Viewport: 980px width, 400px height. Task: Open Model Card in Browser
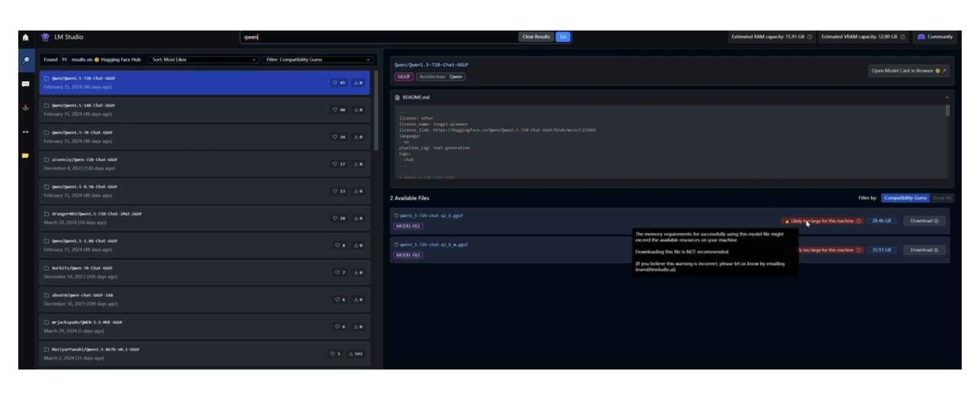pos(908,71)
